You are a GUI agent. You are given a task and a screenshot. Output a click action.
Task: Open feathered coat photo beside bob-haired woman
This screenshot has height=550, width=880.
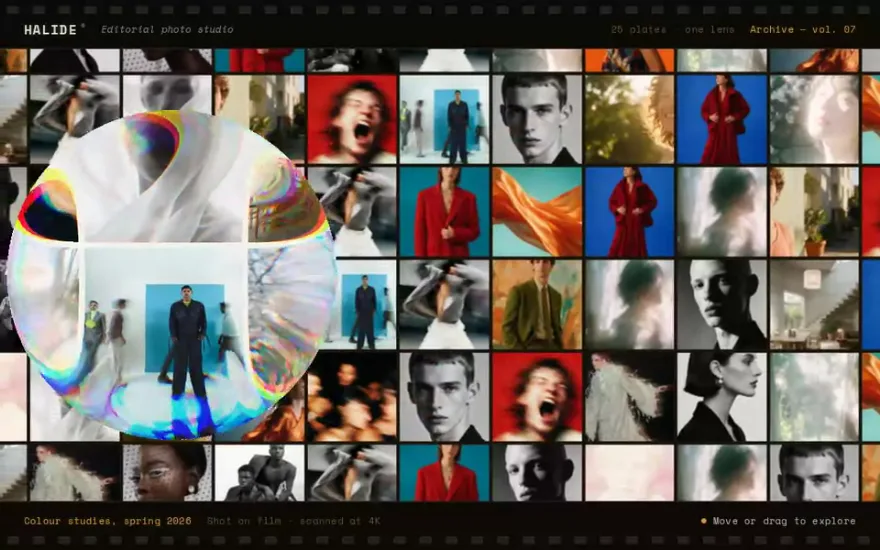click(630, 397)
